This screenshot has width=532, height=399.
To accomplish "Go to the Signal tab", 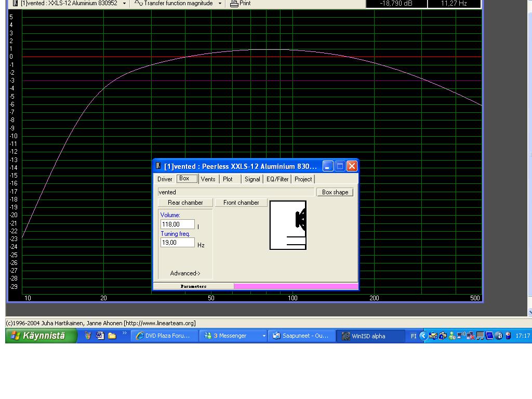I will click(252, 179).
